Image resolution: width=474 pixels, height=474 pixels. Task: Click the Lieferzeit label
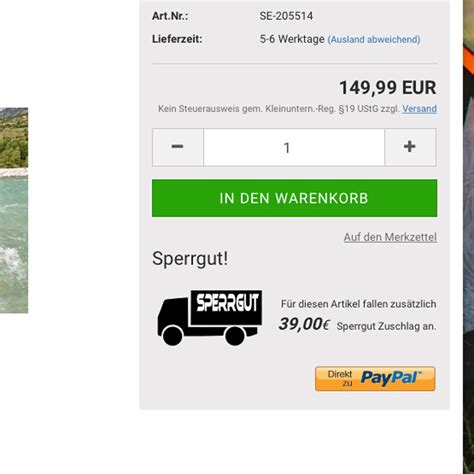(177, 39)
